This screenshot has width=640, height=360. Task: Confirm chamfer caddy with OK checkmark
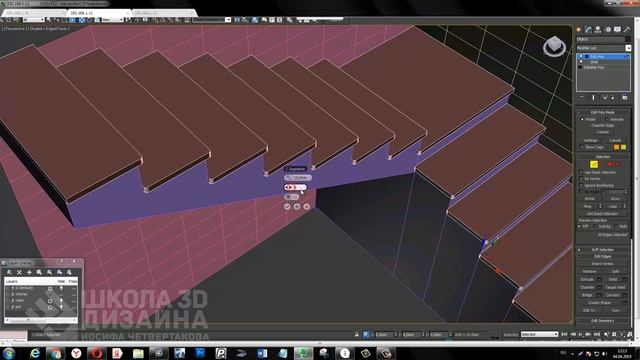coord(287,207)
